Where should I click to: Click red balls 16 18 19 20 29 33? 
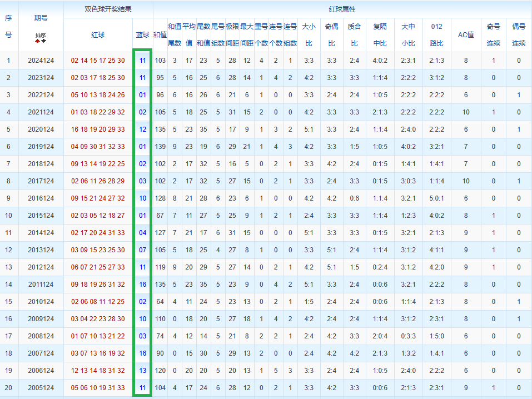(x=98, y=129)
